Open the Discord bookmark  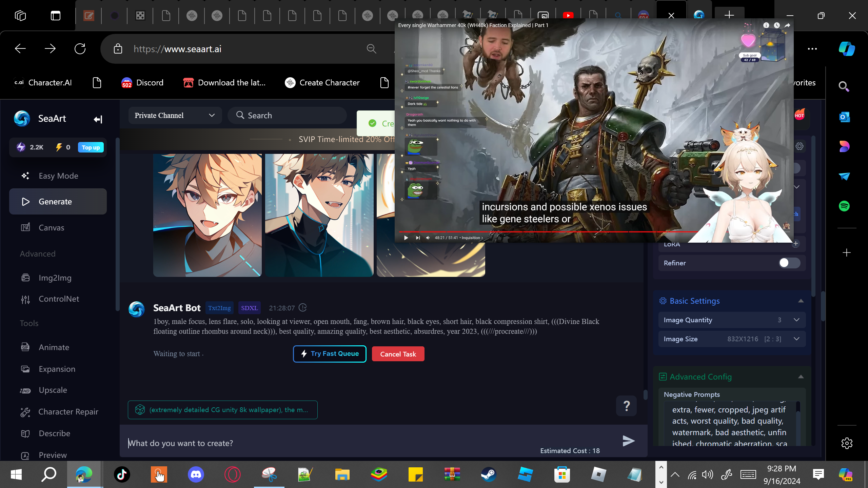click(142, 83)
